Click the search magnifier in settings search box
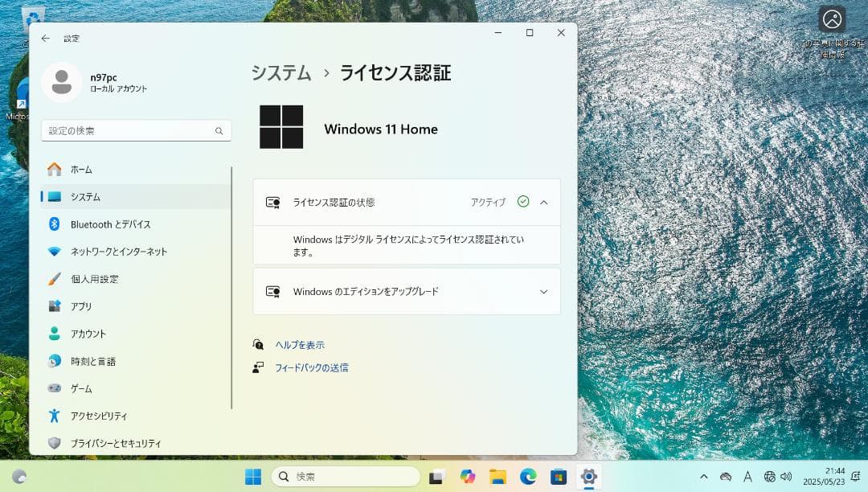 point(219,131)
